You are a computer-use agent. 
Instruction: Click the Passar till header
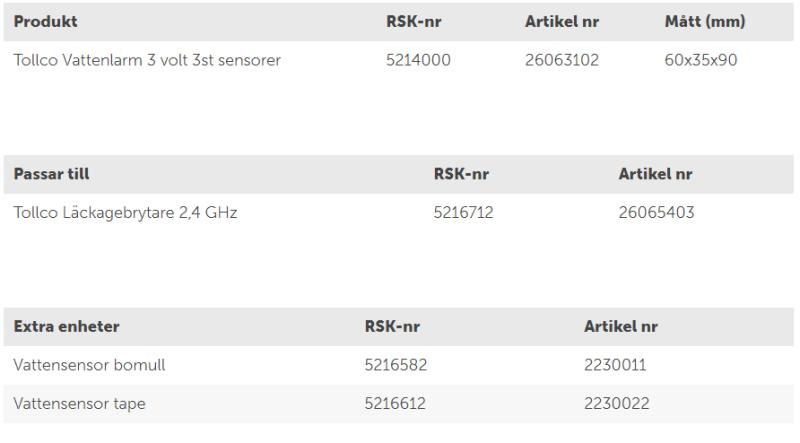pos(51,174)
